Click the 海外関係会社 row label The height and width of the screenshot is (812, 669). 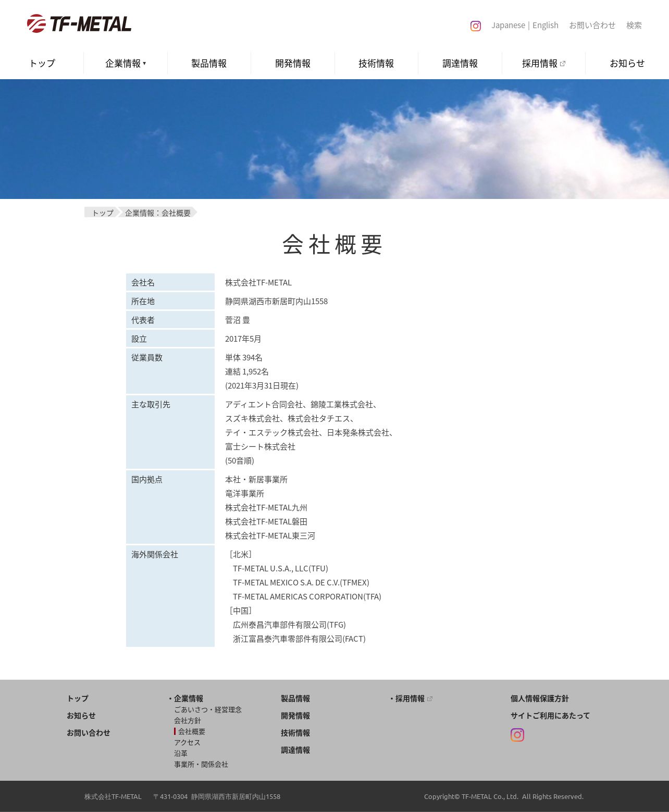pyautogui.click(x=155, y=554)
